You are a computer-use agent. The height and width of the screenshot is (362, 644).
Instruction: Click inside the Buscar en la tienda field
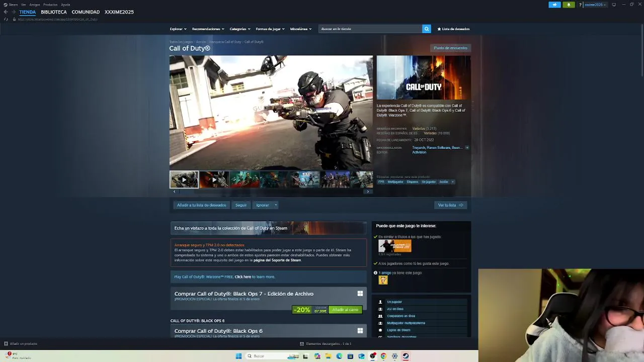point(370,29)
